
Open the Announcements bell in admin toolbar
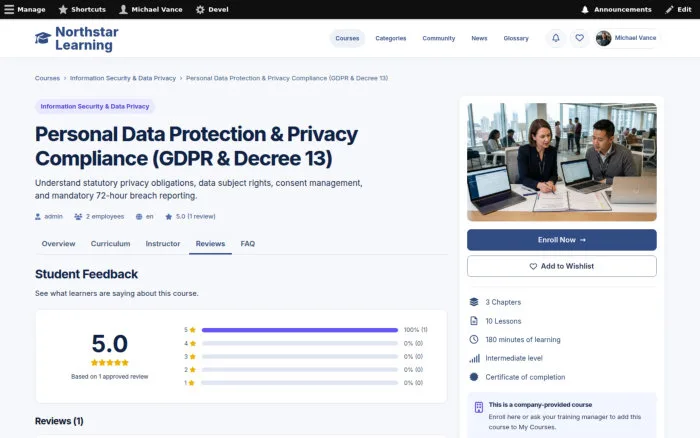pyautogui.click(x=585, y=9)
